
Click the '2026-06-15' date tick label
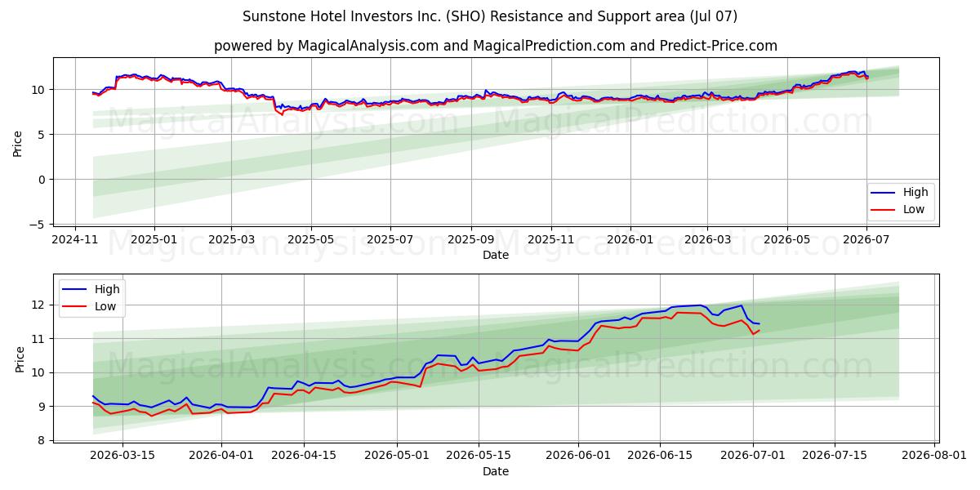click(x=660, y=456)
